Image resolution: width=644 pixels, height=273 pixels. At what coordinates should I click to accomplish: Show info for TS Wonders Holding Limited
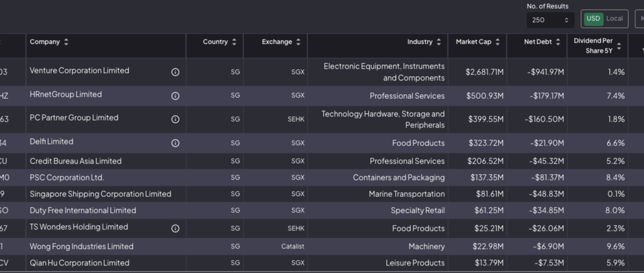click(175, 228)
